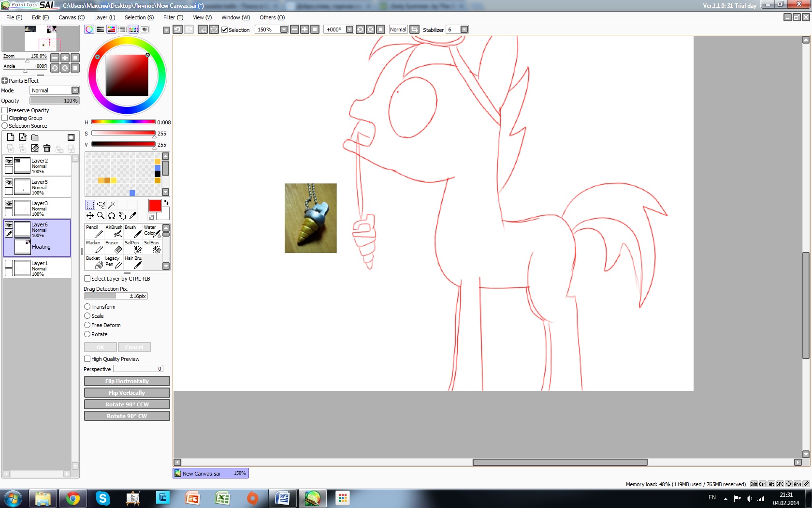Viewport: 812px width, 508px height.
Task: Hide Layer3 with its eye icon
Action: [9, 204]
